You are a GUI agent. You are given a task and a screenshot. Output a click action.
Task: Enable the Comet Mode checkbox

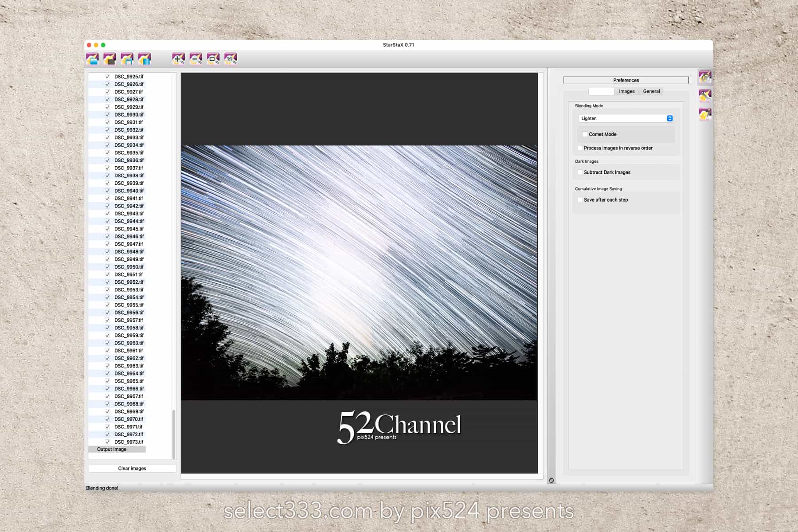pos(585,134)
